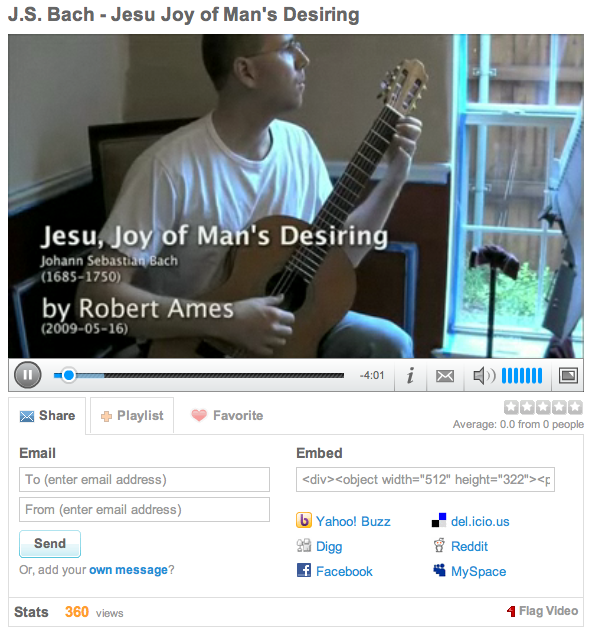Image resolution: width=593 pixels, height=636 pixels.
Task: Toggle fullscreen mode icon
Action: point(568,376)
